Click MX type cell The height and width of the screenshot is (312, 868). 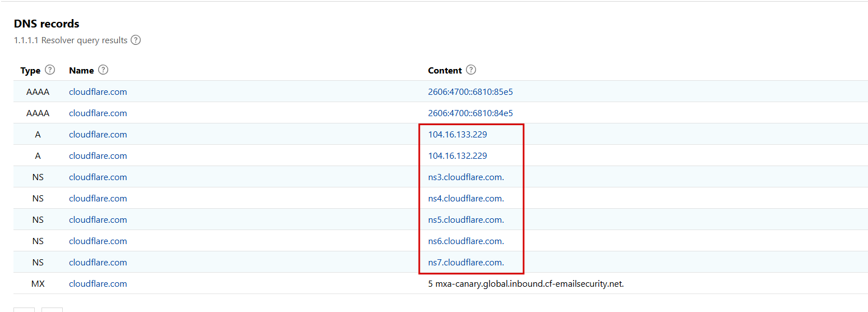click(x=38, y=283)
